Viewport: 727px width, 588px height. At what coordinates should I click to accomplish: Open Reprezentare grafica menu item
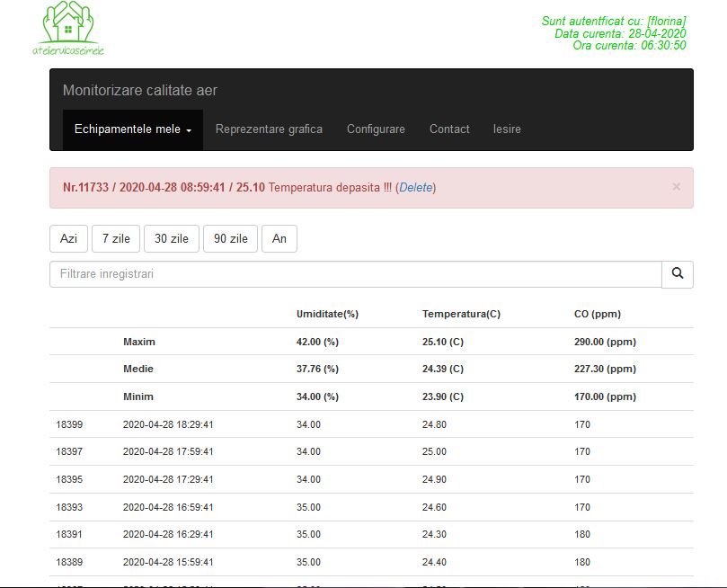click(x=269, y=129)
